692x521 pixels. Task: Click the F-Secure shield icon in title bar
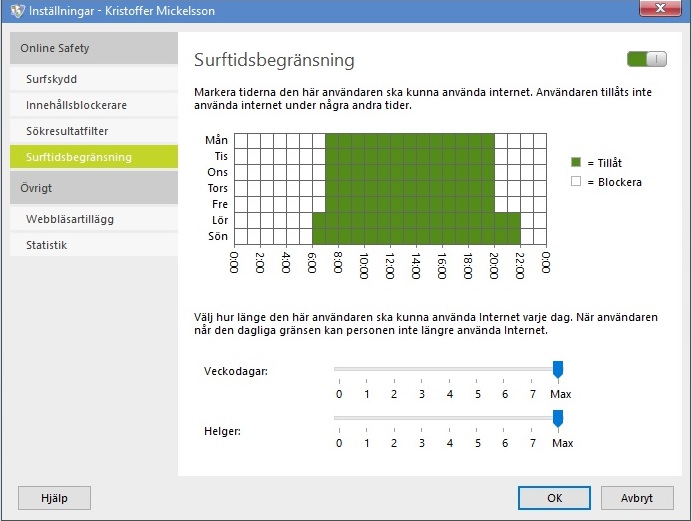click(x=12, y=11)
